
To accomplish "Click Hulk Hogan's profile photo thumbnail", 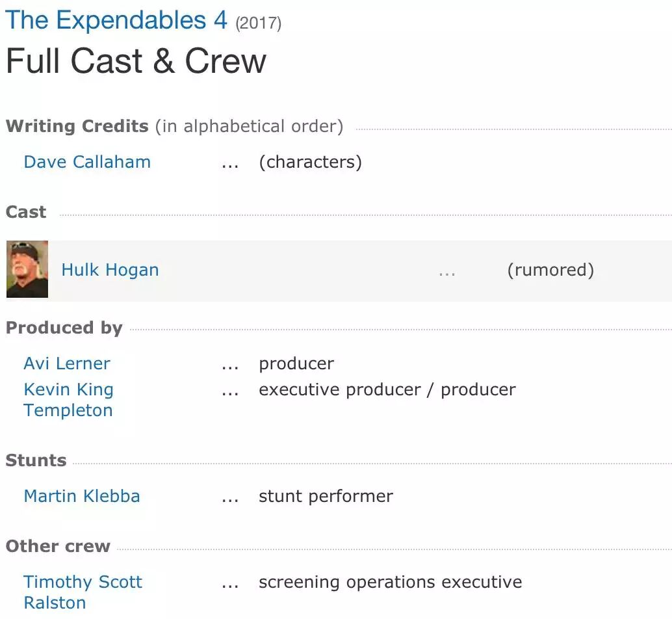I will click(27, 269).
